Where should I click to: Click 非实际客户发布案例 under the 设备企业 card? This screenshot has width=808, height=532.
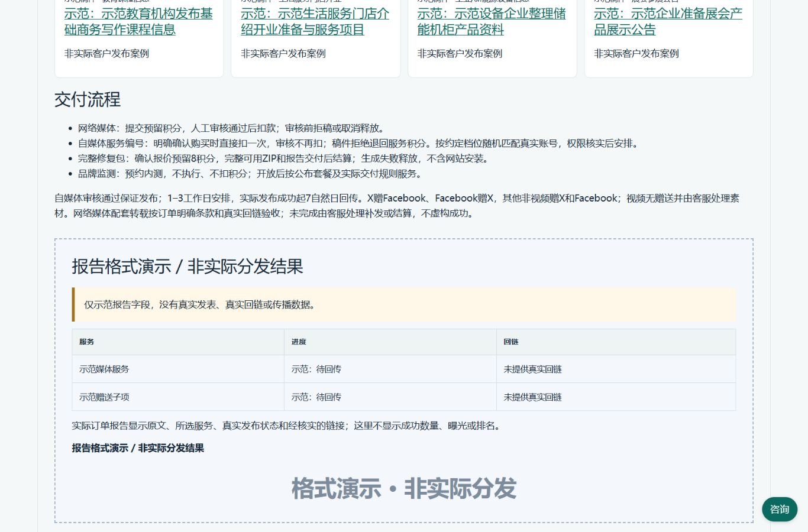[x=460, y=54]
